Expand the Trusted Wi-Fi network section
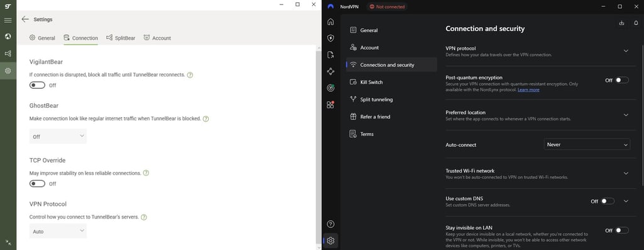This screenshot has height=250, width=644. [x=626, y=174]
